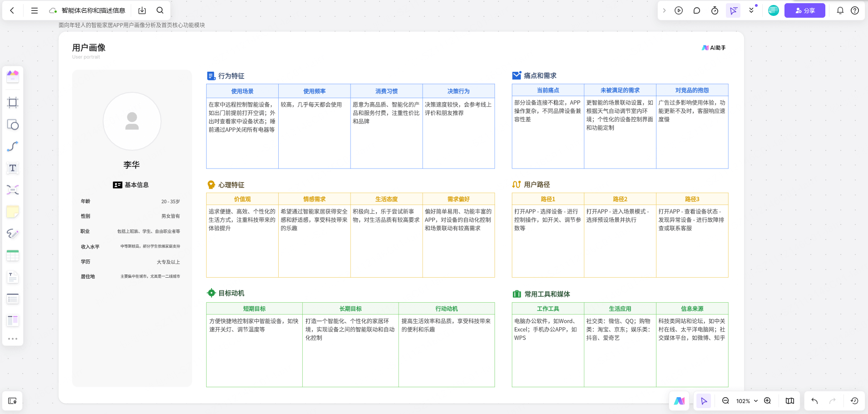Insert a table from left toolbar
This screenshot has width=868, height=414.
[x=13, y=255]
